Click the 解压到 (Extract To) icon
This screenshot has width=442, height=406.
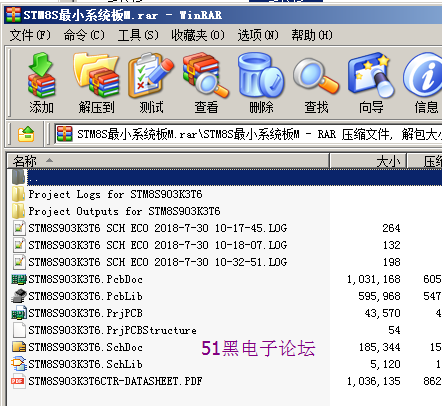[x=96, y=83]
